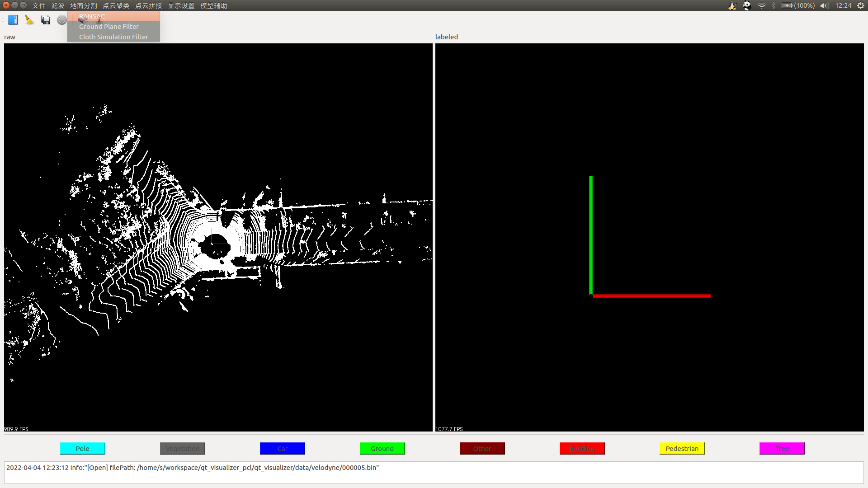Click the Wi-Fi network indicator
868x488 pixels.
pyautogui.click(x=762, y=5)
